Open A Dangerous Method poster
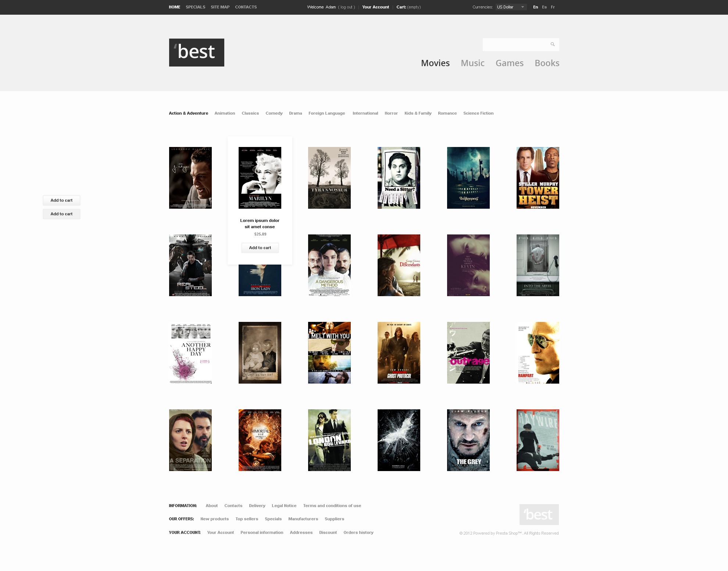Viewport: 728px width, 571px height. pos(329,265)
